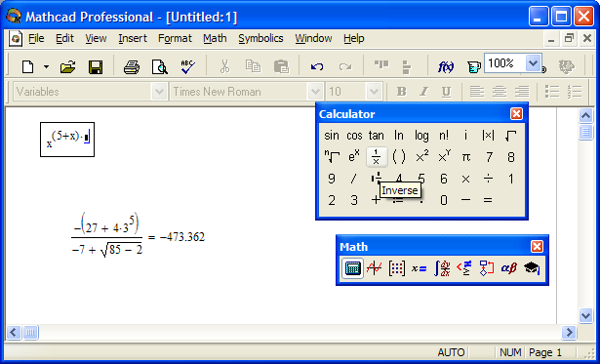
Task: Click the division ÷ button in Calculator
Action: coord(488,179)
